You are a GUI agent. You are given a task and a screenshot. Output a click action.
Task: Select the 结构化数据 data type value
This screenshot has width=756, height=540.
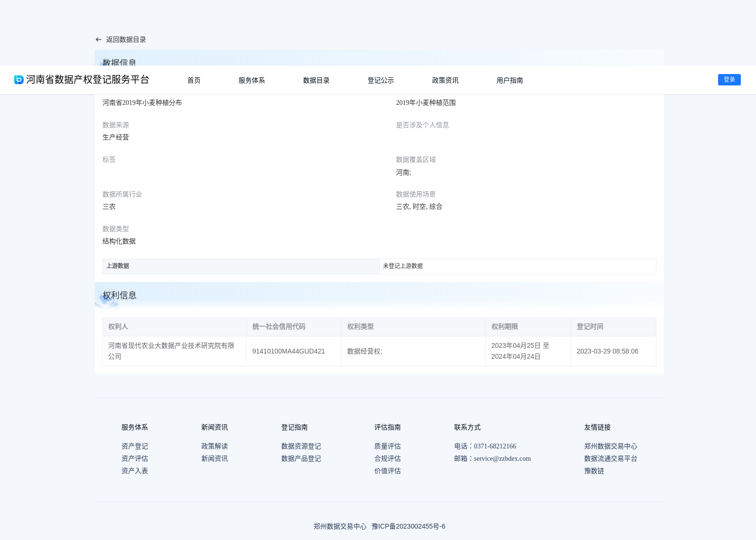(119, 241)
